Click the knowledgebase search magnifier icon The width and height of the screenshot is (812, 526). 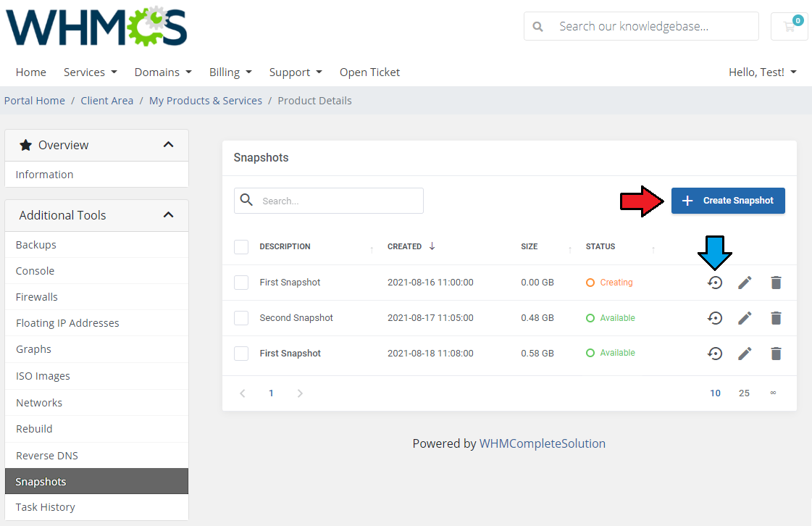(x=538, y=26)
